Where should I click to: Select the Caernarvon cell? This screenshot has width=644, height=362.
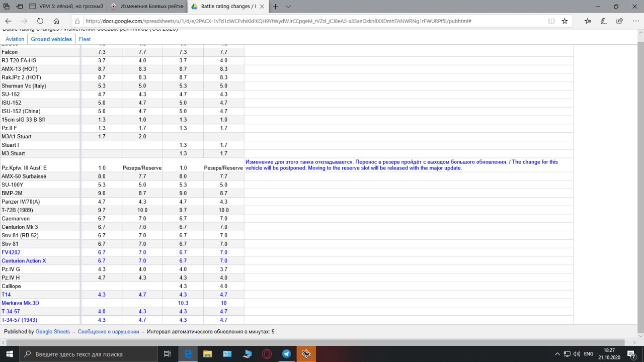click(40, 219)
